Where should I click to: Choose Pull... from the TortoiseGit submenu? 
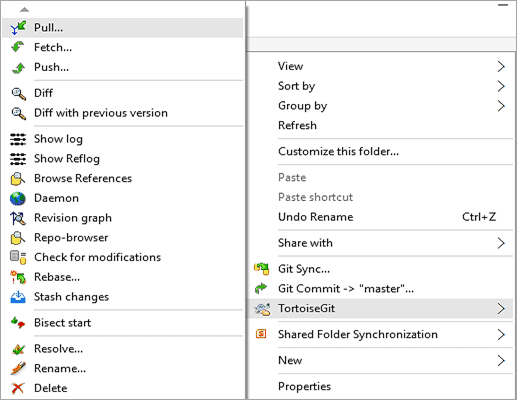[123, 28]
